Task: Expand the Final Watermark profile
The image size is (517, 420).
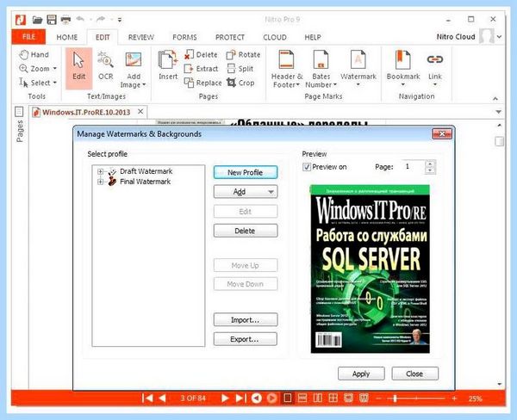Action: pos(100,182)
